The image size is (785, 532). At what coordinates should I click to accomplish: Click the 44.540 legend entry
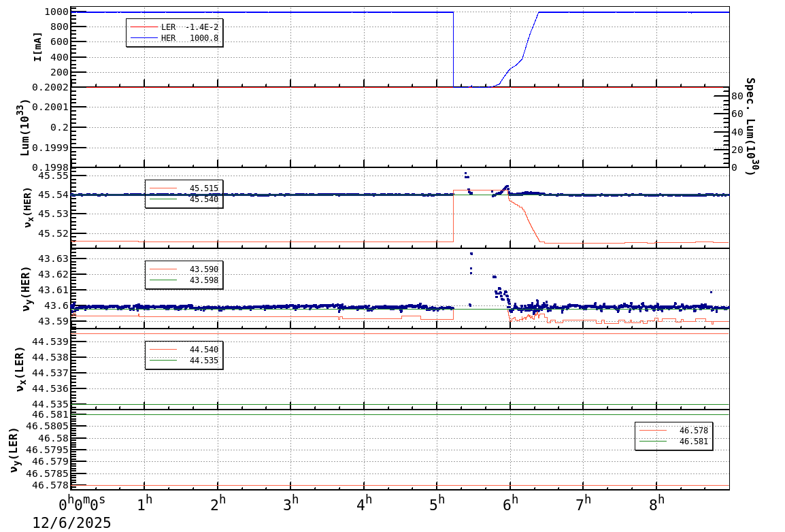click(x=184, y=350)
